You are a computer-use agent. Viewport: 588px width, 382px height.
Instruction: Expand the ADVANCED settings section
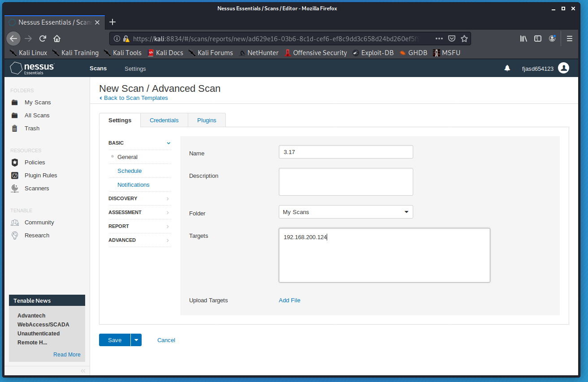(139, 240)
